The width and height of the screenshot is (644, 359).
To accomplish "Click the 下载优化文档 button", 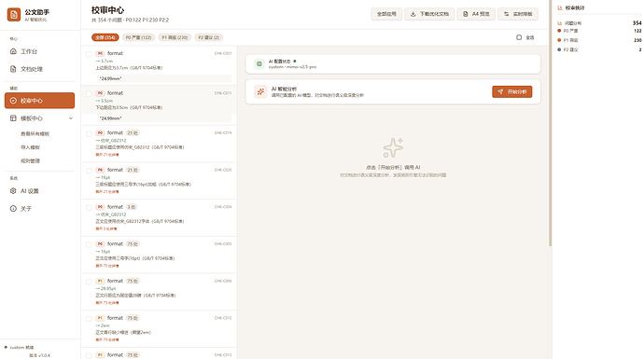I will coord(429,14).
